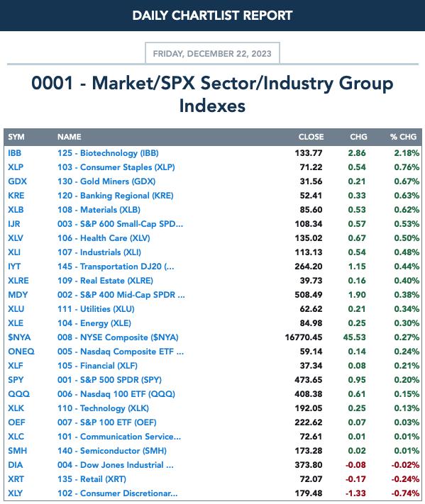Click the SYM column header
The width and height of the screenshot is (425, 504).
[16, 137]
